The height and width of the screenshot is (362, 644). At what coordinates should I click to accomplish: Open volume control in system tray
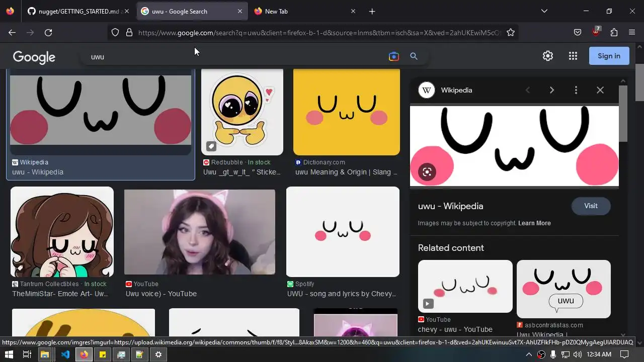(577, 354)
